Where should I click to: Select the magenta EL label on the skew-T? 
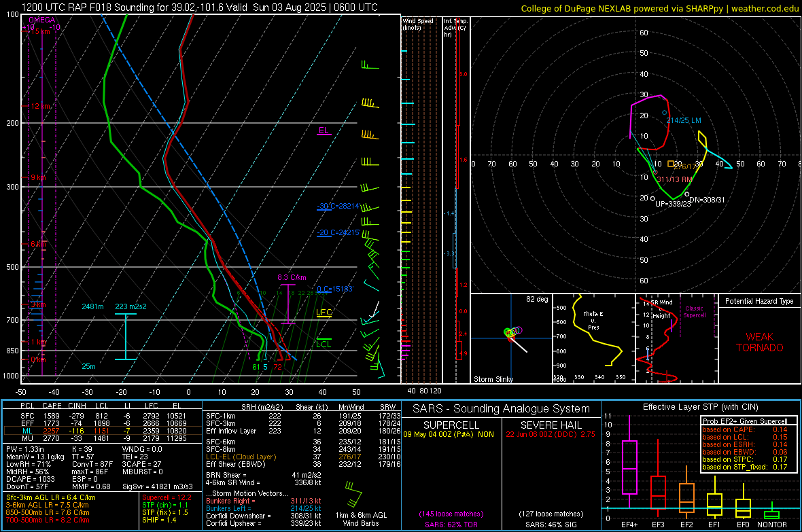click(x=324, y=130)
